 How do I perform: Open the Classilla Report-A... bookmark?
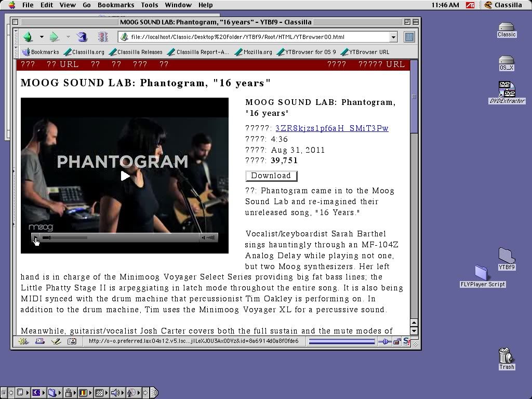coord(199,52)
